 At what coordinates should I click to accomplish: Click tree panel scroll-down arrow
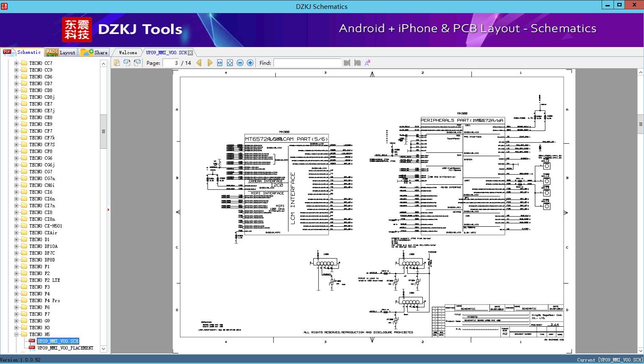(x=103, y=349)
